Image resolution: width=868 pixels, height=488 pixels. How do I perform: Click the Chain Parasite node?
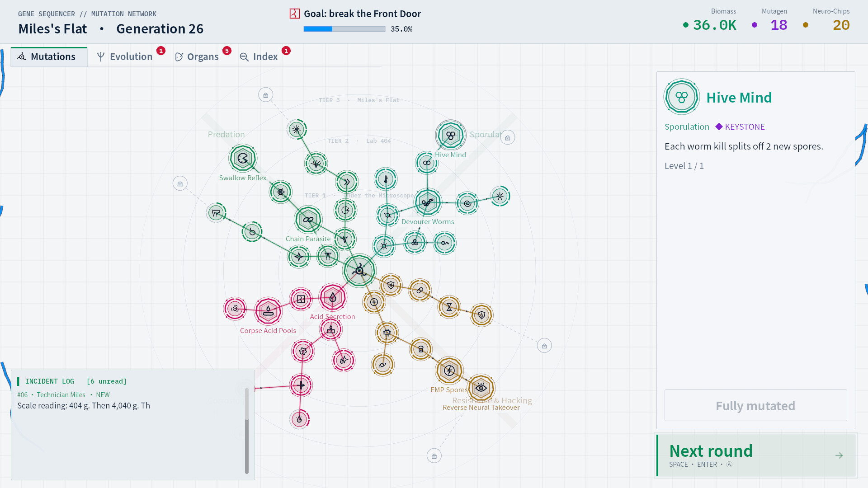[308, 220]
